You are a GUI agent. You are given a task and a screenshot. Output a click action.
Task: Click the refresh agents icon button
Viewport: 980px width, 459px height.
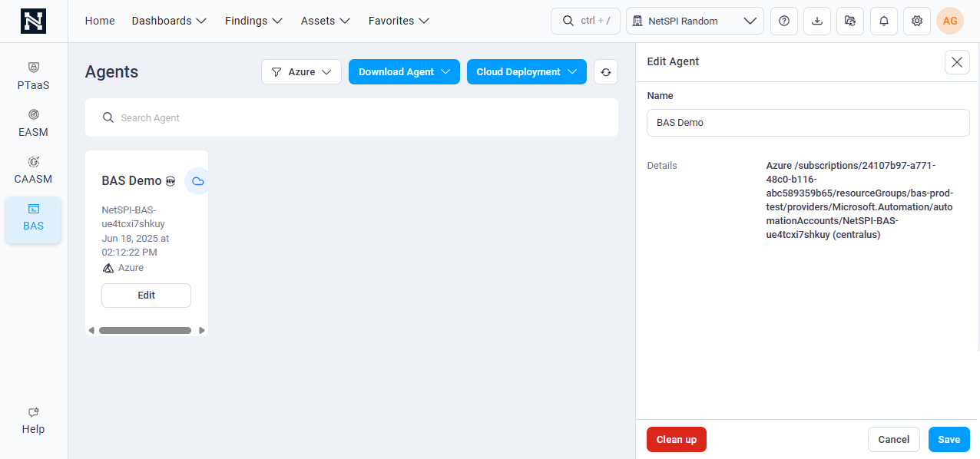tap(606, 71)
